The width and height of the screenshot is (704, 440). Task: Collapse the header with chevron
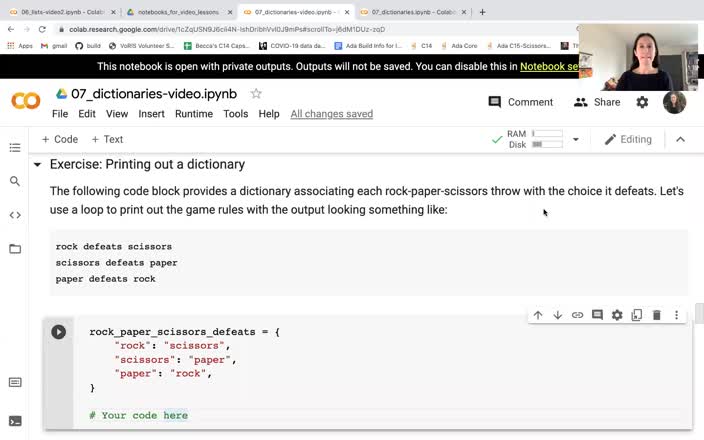tap(681, 140)
